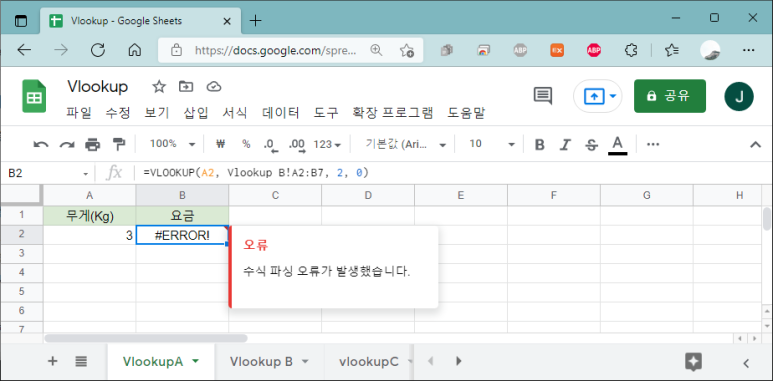Screen dimensions: 773x381
Task: Toggle bold formatting
Action: (x=540, y=144)
